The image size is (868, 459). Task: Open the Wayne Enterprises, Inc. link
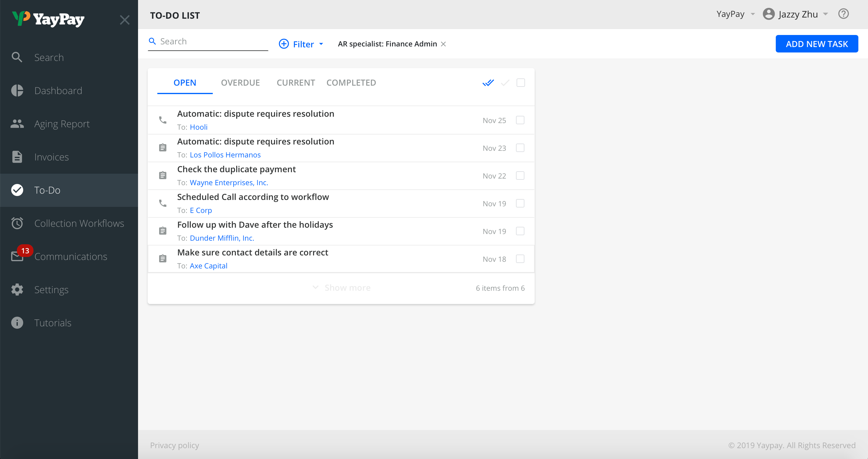[x=229, y=182]
